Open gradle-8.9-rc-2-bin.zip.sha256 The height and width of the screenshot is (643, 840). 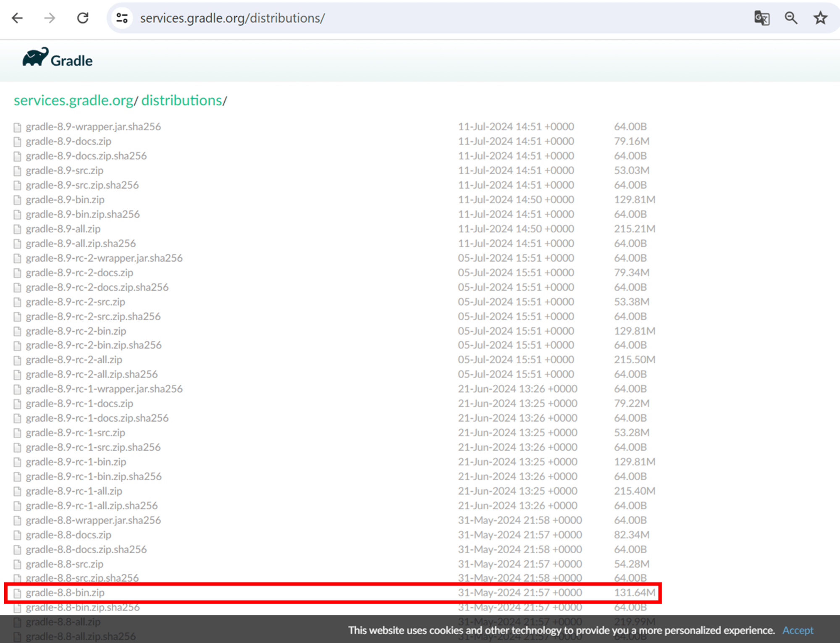[x=94, y=345]
